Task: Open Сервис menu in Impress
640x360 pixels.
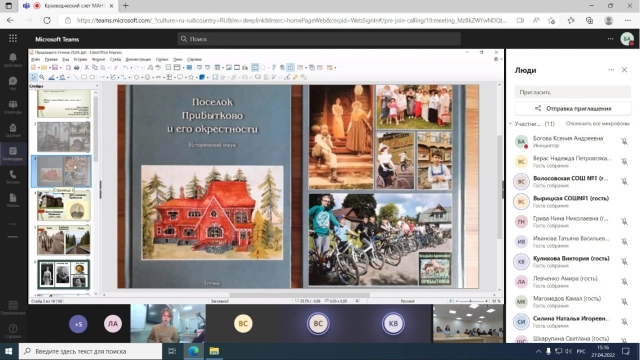Action: tap(162, 59)
